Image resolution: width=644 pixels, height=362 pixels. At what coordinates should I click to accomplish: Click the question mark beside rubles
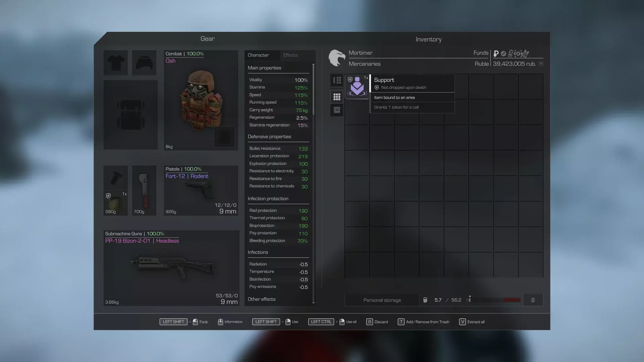pos(541,64)
